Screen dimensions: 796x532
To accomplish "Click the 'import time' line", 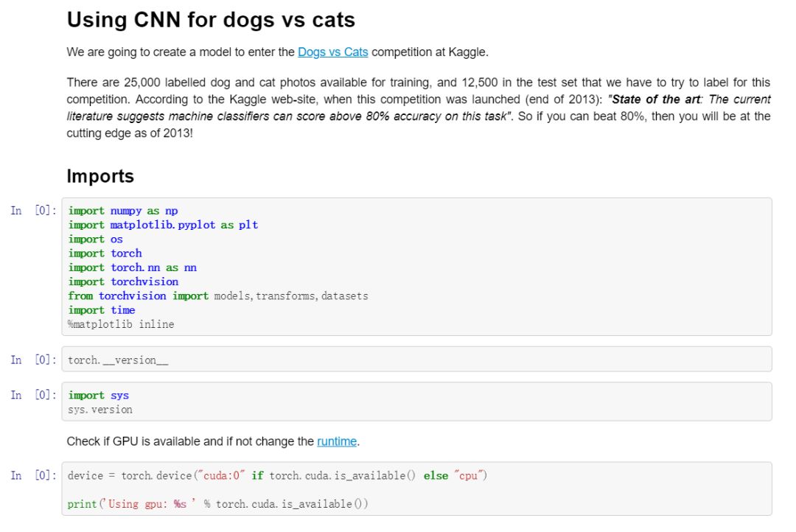I will [102, 310].
